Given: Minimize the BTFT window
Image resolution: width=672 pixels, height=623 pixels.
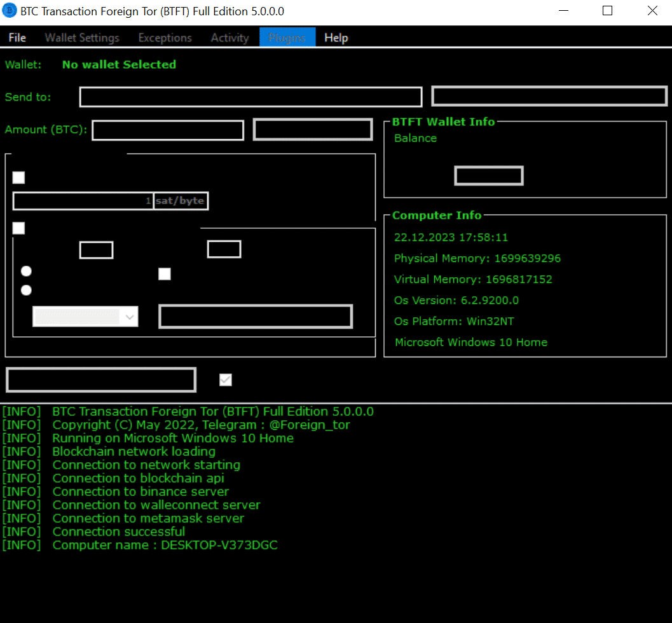Looking at the screenshot, I should 563,11.
